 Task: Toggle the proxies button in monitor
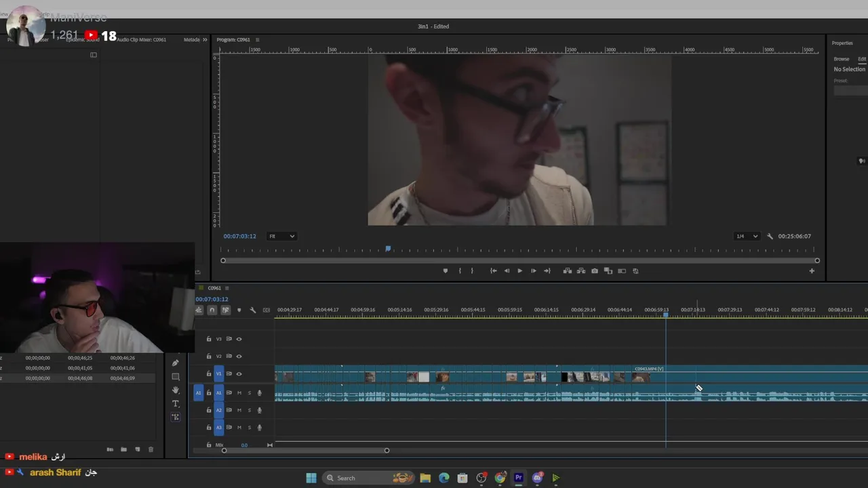coord(622,271)
